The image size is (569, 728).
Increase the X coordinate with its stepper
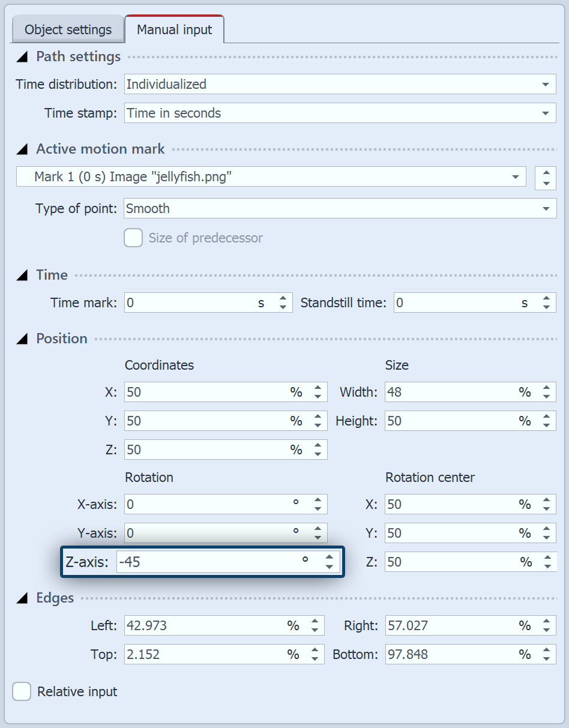318,388
